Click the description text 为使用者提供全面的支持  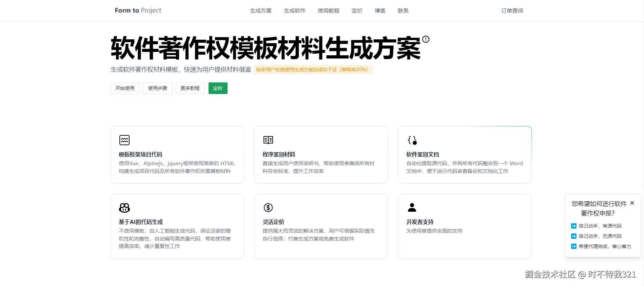coord(434,231)
